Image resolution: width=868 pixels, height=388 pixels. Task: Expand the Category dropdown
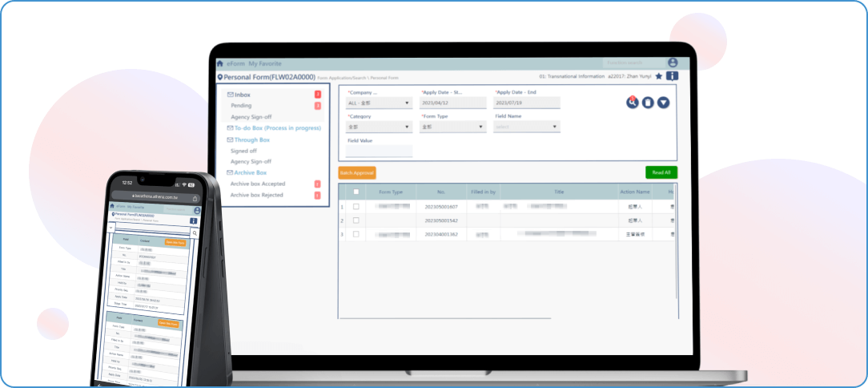click(379, 127)
